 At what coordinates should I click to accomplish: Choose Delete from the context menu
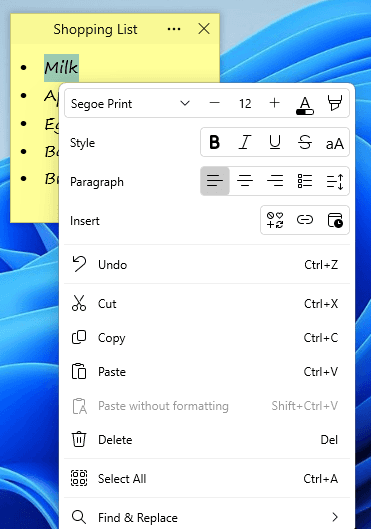207,440
